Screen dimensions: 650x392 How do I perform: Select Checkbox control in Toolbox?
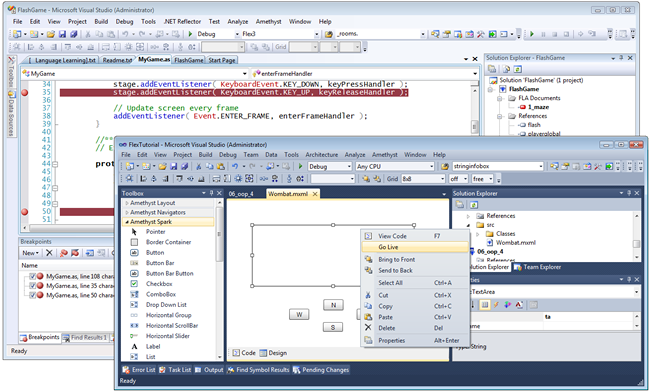click(159, 284)
